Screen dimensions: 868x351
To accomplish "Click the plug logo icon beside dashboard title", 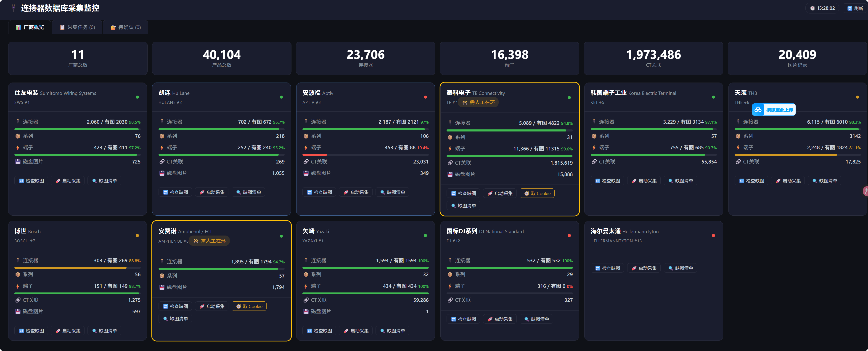I will point(13,8).
